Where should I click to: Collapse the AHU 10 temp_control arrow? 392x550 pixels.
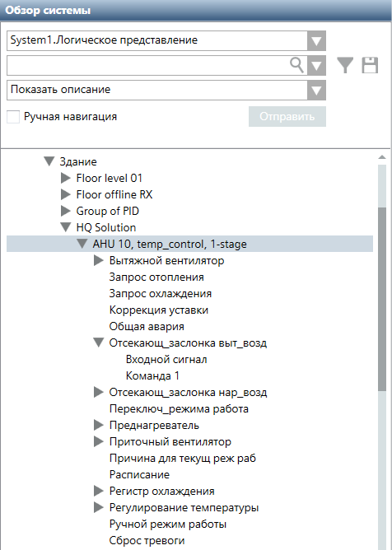(82, 244)
